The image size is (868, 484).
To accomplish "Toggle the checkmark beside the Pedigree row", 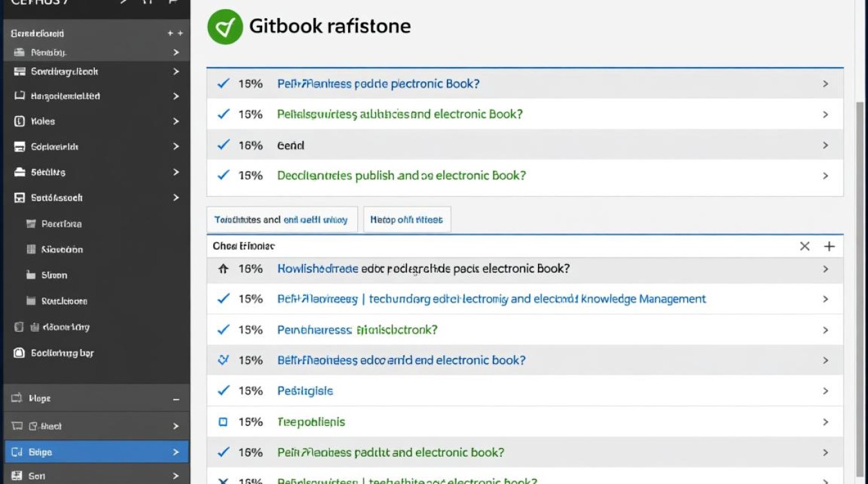I will [223, 390].
